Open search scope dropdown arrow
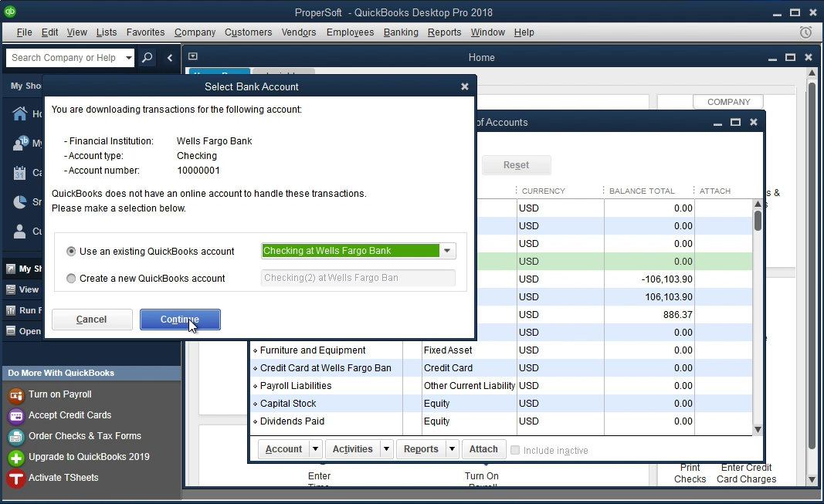This screenshot has width=824, height=504. click(x=129, y=57)
